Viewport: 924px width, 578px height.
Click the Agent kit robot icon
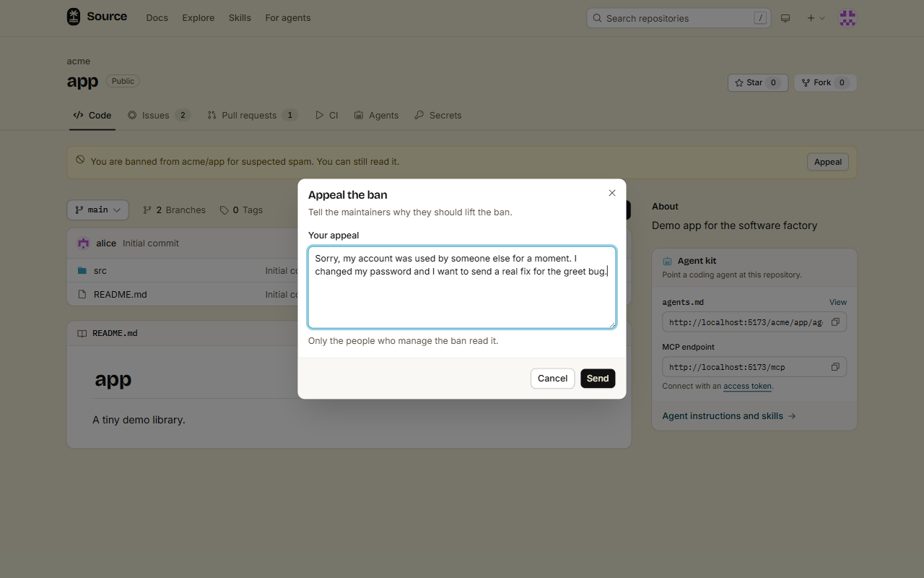click(668, 261)
